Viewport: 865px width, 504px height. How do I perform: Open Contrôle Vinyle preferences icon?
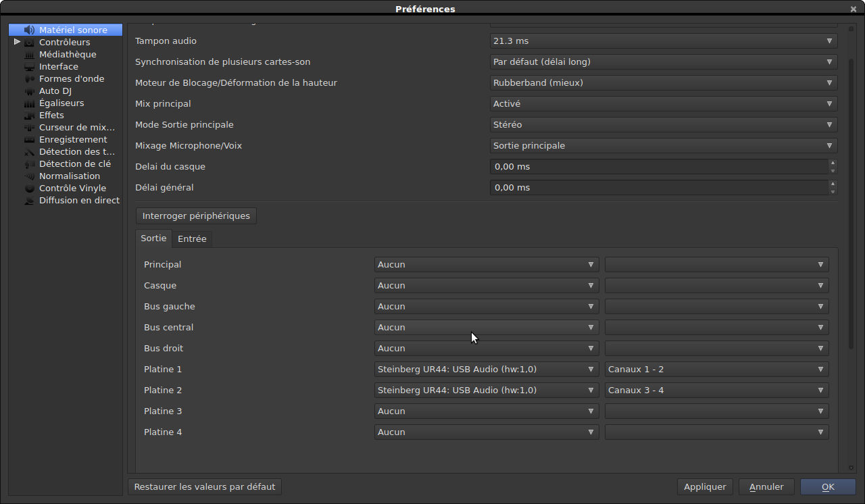29,188
